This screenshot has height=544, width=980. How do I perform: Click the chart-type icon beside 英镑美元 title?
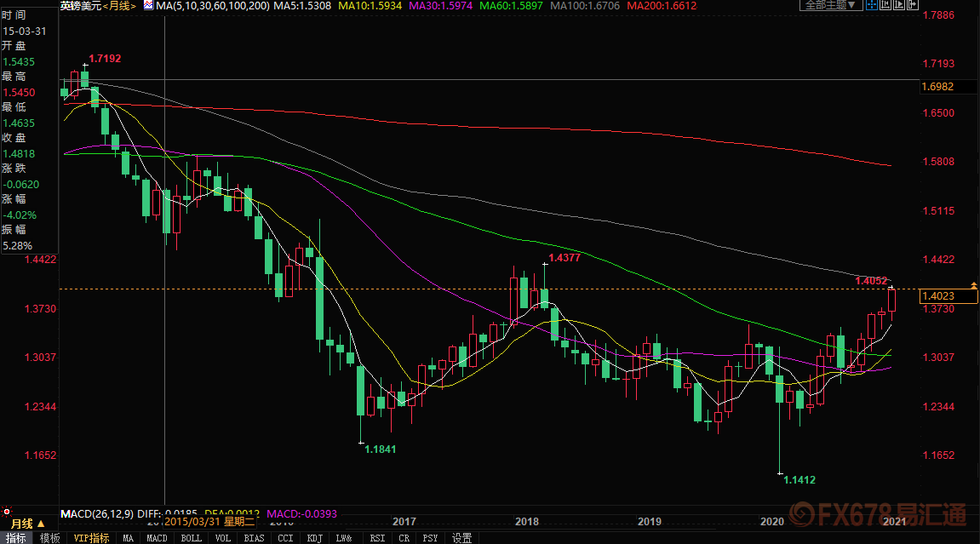(148, 6)
